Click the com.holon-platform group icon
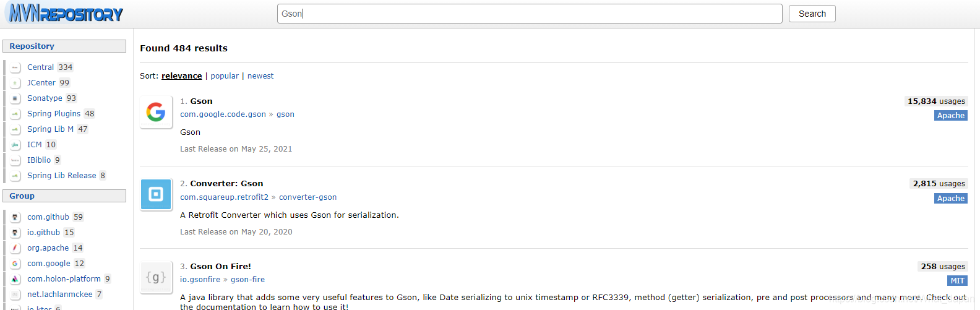This screenshot has height=310, width=980. pyautogui.click(x=15, y=279)
